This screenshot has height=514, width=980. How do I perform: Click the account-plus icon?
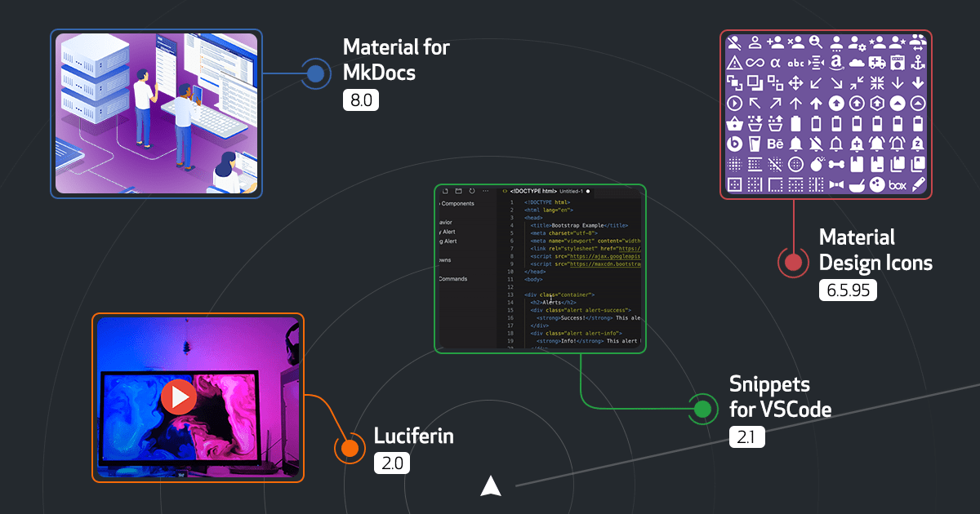click(774, 42)
